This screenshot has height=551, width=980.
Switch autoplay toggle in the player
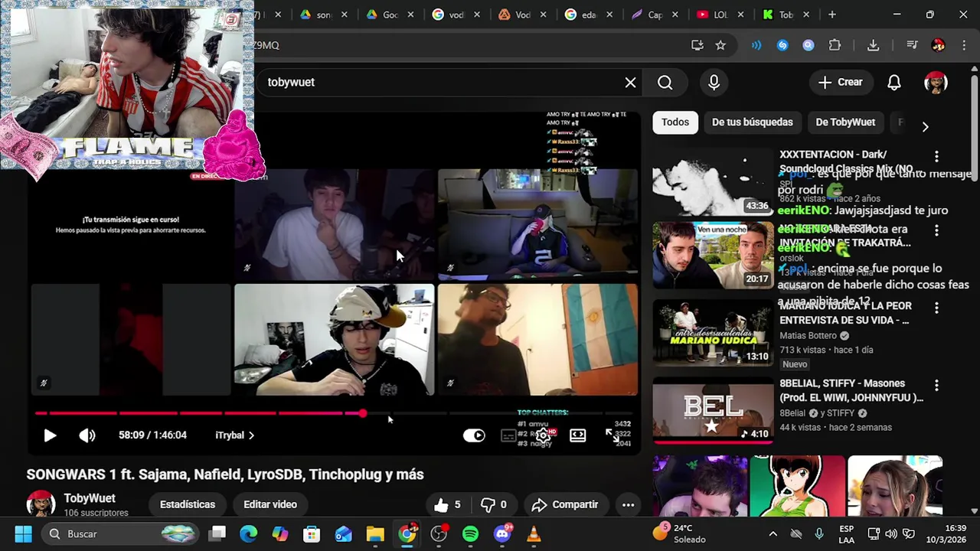(x=474, y=435)
